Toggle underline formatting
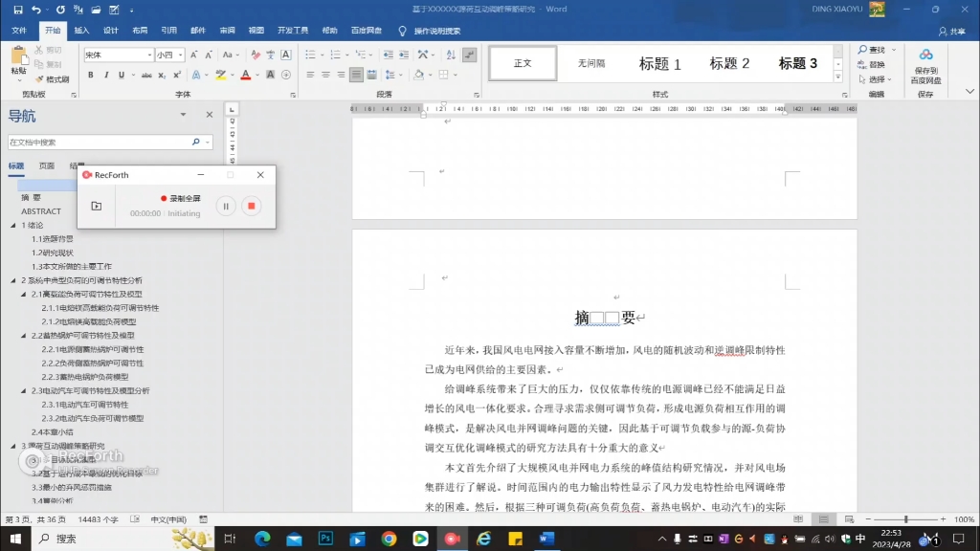Screen dimensions: 980x551 click(122, 75)
